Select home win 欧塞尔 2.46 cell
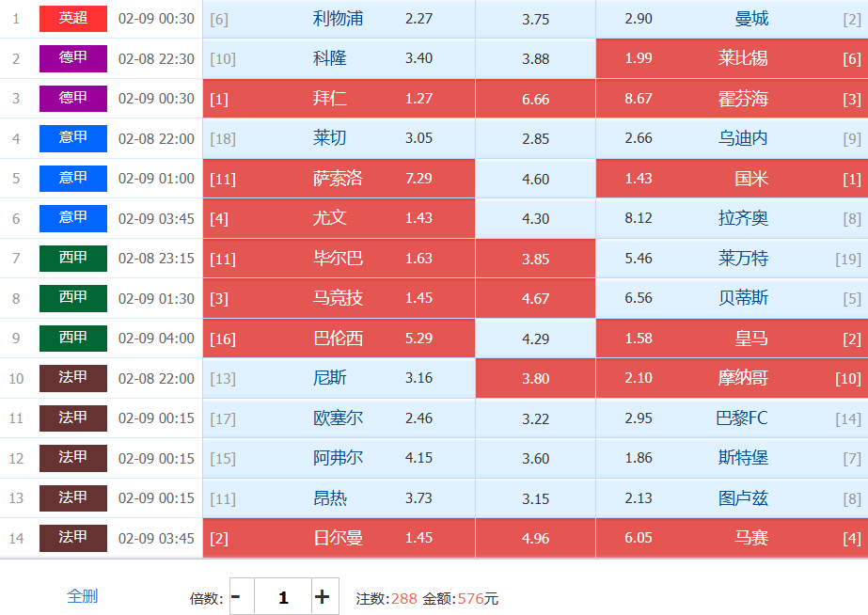This screenshot has width=868, height=615. (x=339, y=418)
